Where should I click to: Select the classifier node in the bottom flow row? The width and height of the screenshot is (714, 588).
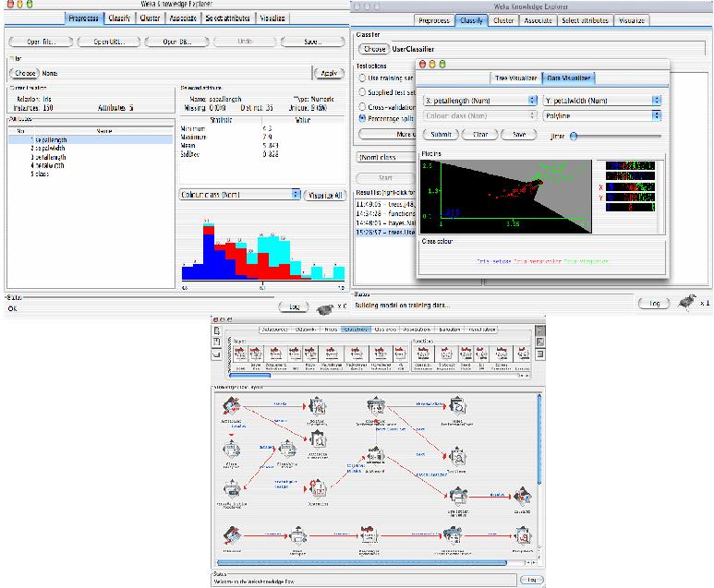368,535
